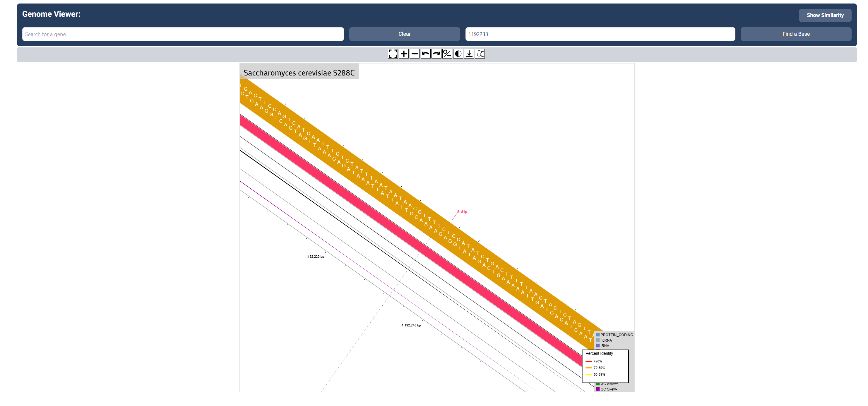Screen dimensions: 868x406
Task: Click the Saccharomyces cerevisiae S288C map title
Action: point(299,73)
